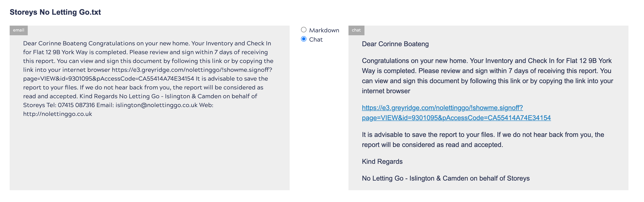Click the Storeys No Letting Go.txt title
The height and width of the screenshot is (202, 644).
coord(55,12)
